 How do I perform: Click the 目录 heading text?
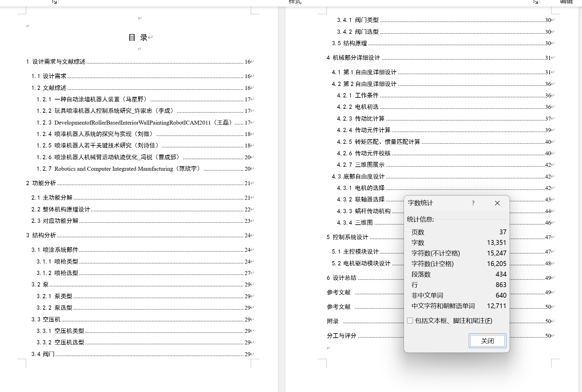[138, 37]
